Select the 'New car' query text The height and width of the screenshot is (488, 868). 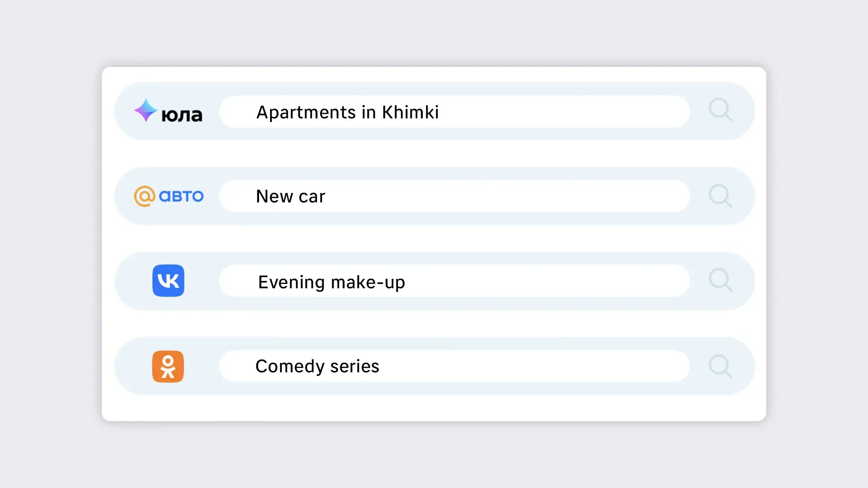290,197
